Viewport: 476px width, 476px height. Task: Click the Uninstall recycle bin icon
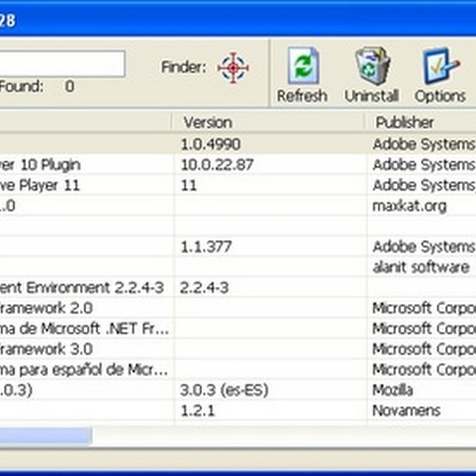click(372, 65)
